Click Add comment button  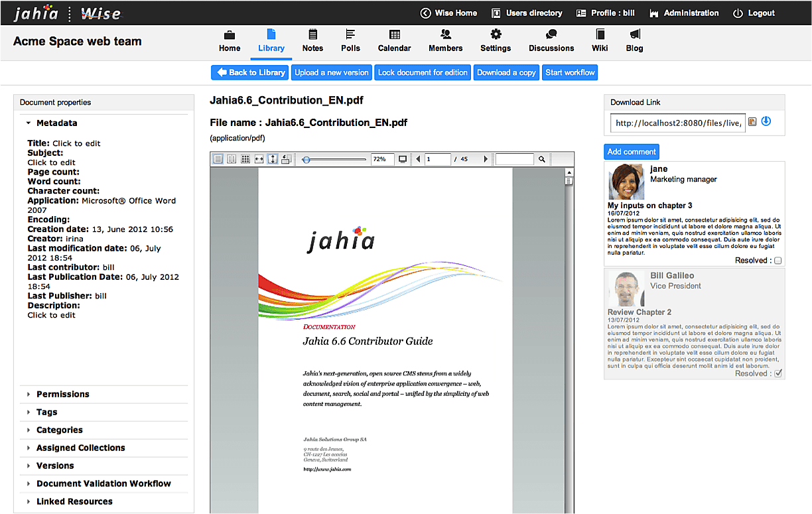tap(632, 151)
